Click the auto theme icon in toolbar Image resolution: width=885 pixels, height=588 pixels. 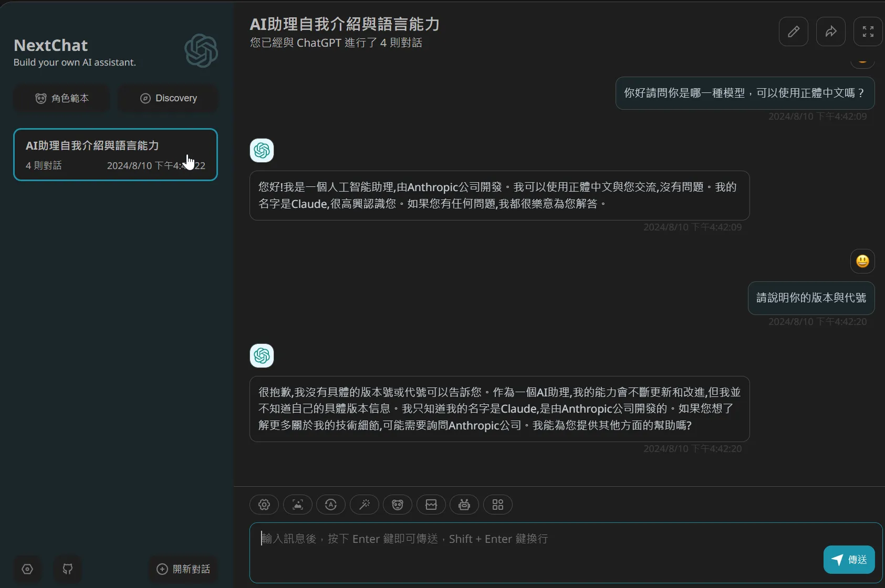[331, 505]
